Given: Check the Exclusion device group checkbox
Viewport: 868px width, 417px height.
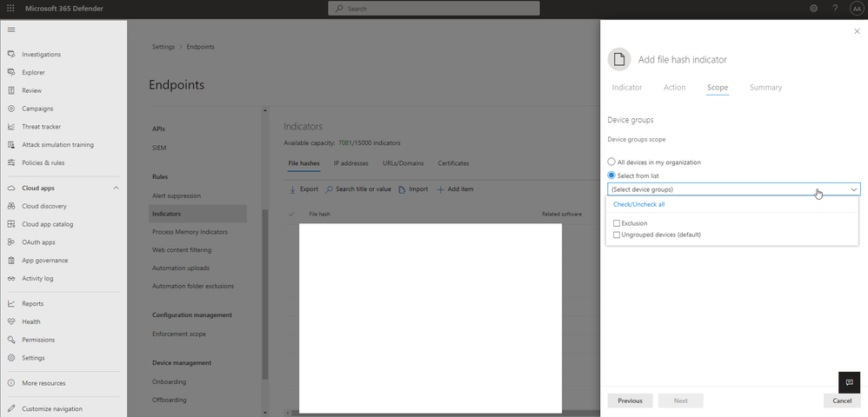Looking at the screenshot, I should [x=617, y=223].
